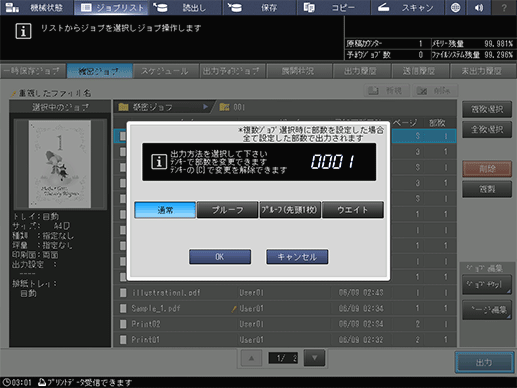Click the 出力 output button
The width and height of the screenshot is (517, 388).
point(484,362)
